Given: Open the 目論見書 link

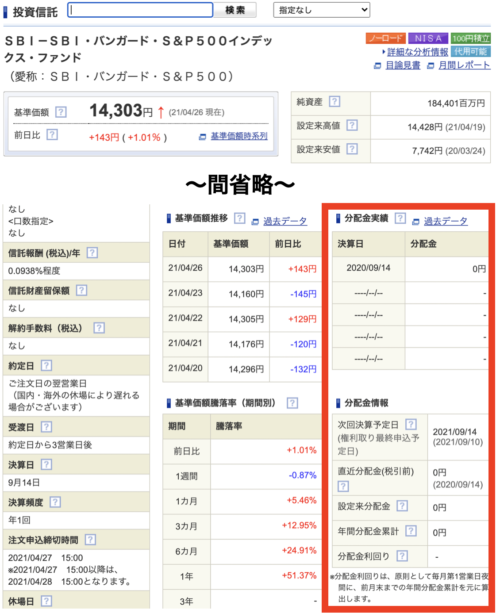Looking at the screenshot, I should pos(403,65).
